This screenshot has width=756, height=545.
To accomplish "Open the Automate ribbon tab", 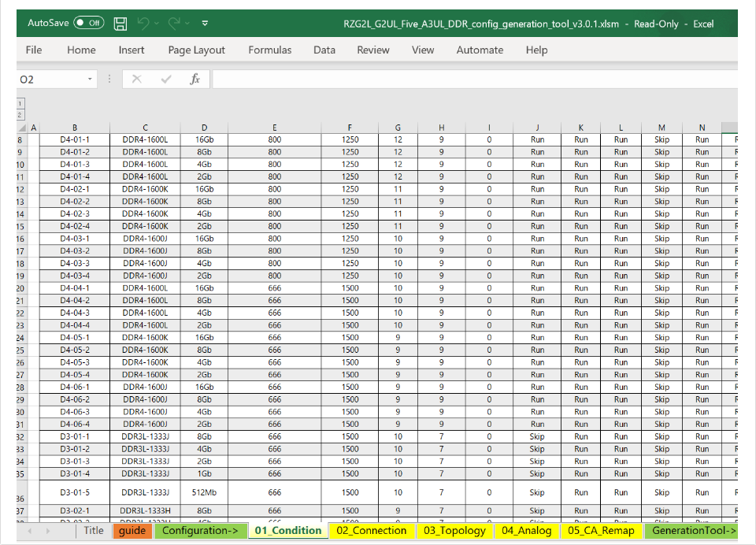I will click(480, 50).
